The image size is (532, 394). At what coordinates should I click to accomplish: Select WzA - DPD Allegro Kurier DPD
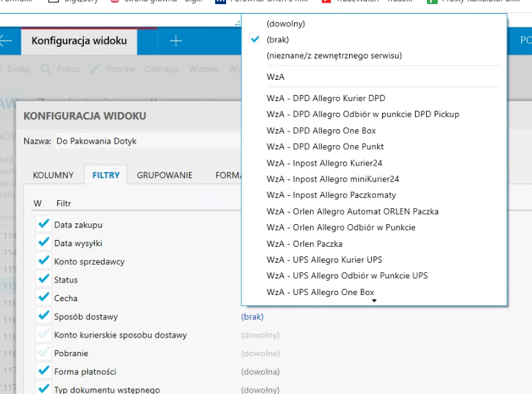[x=325, y=98]
